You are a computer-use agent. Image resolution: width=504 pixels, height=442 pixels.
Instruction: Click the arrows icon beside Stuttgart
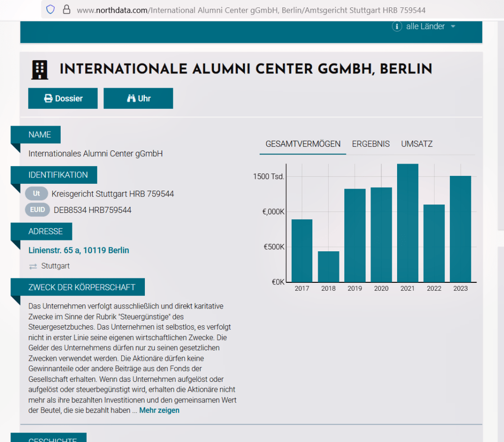tap(33, 266)
